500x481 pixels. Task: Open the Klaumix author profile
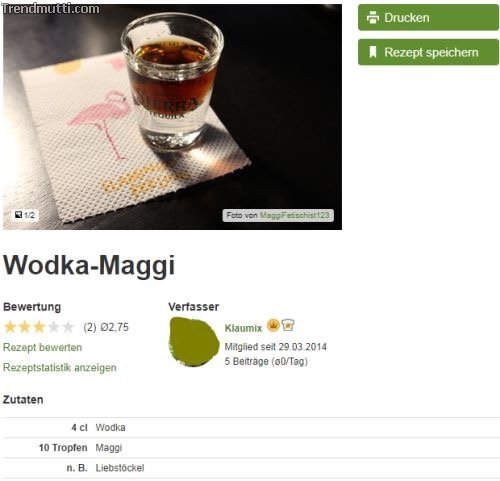(x=243, y=328)
